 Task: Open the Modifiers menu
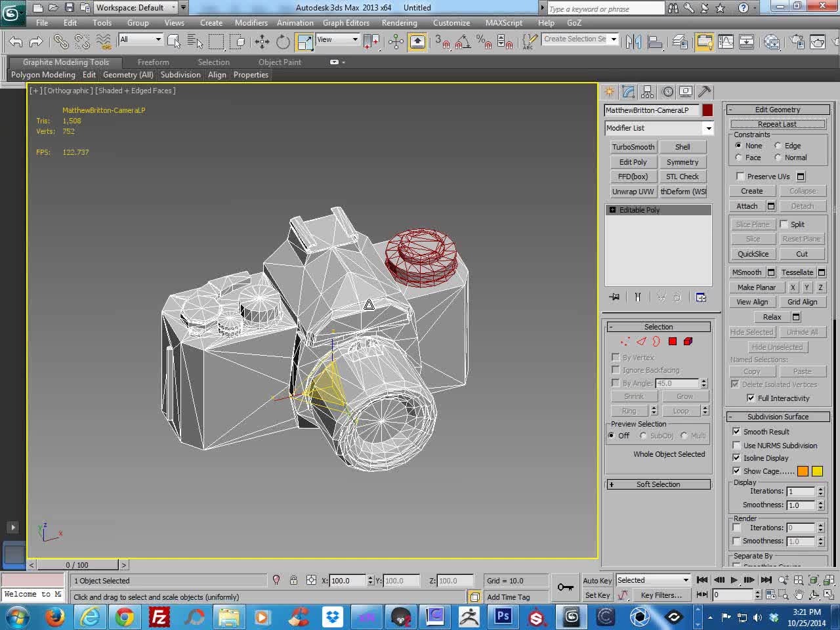click(251, 22)
